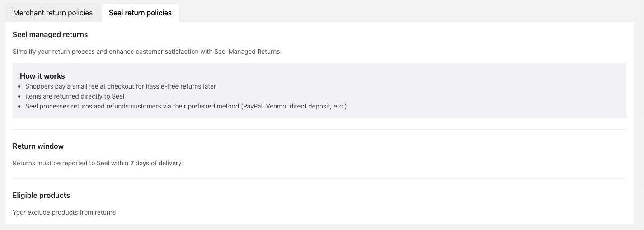Click the Shoppers pay a small fee bullet

121,86
